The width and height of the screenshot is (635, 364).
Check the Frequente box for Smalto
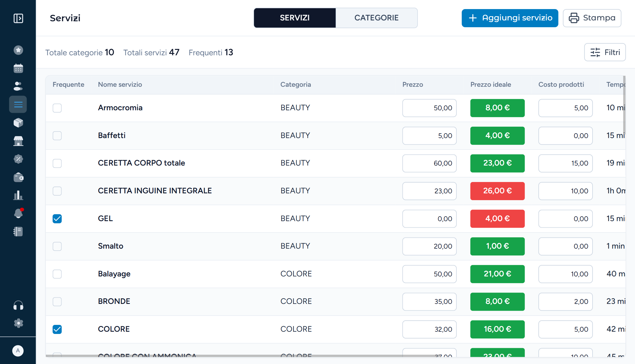(57, 246)
